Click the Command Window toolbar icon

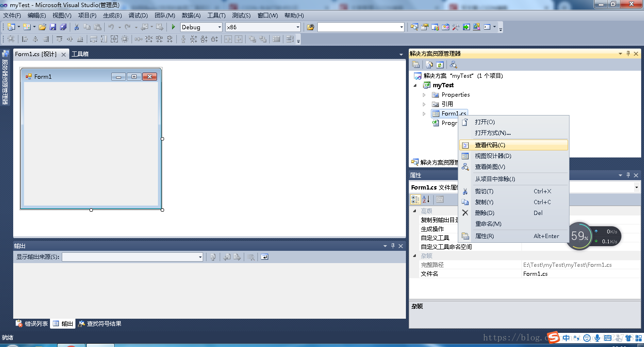[487, 27]
